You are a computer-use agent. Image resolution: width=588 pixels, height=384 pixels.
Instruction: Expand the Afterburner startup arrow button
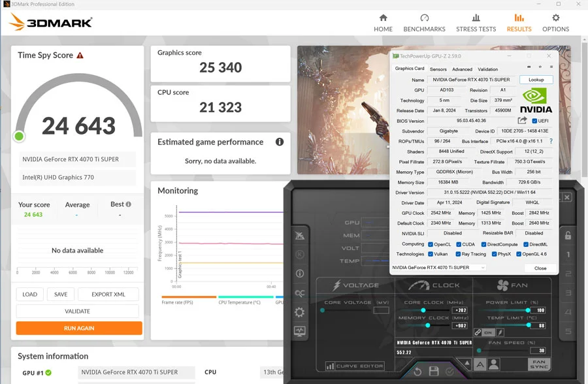click(x=466, y=363)
